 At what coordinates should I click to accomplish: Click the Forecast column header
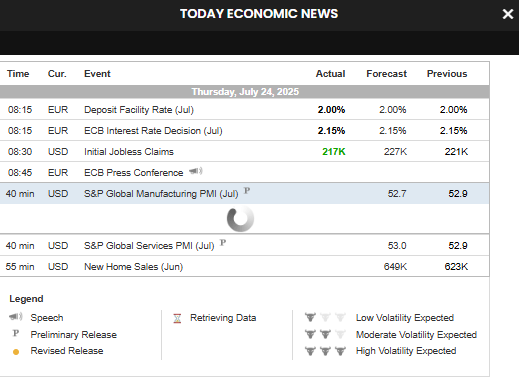pos(386,74)
